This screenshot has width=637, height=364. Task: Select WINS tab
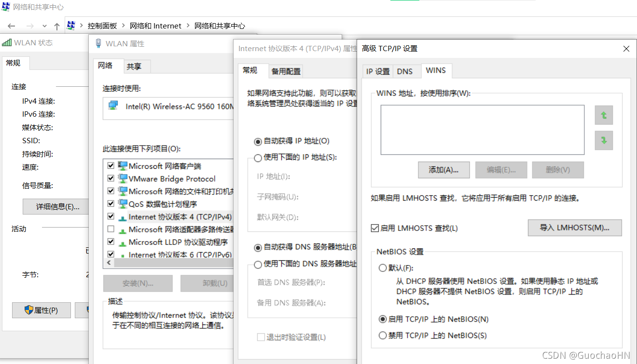436,70
